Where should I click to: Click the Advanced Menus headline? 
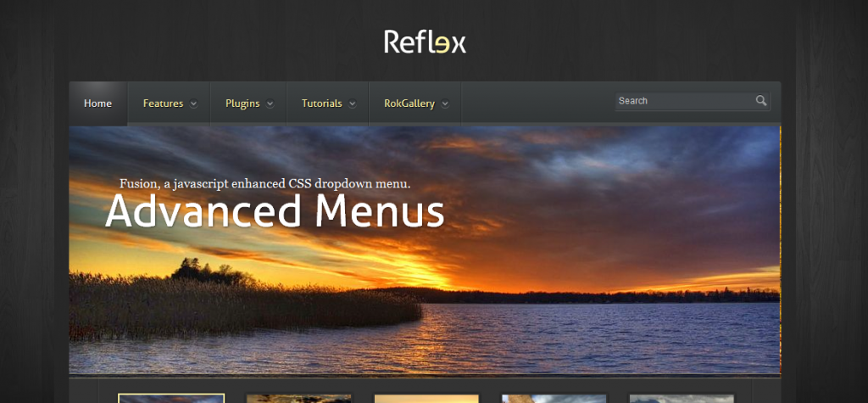tap(275, 212)
